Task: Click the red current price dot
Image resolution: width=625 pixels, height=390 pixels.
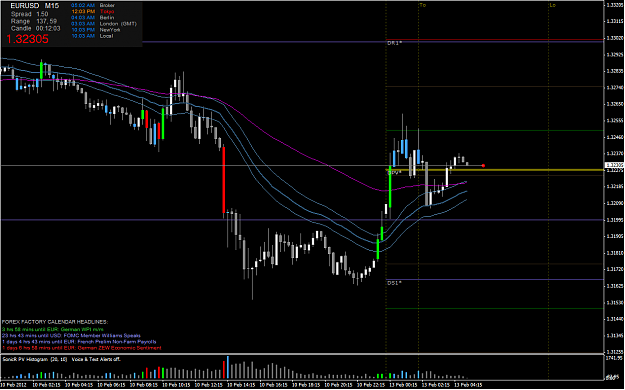Action: tap(483, 165)
